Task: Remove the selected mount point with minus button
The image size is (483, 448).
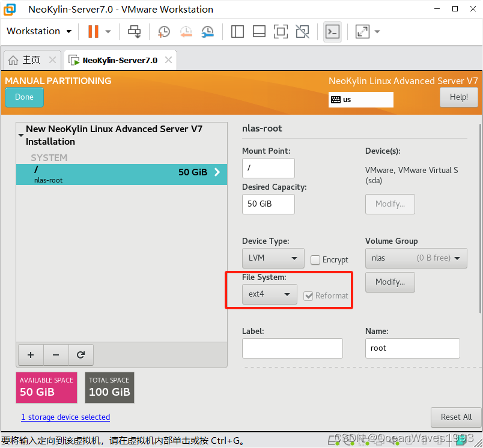Action: [56, 355]
